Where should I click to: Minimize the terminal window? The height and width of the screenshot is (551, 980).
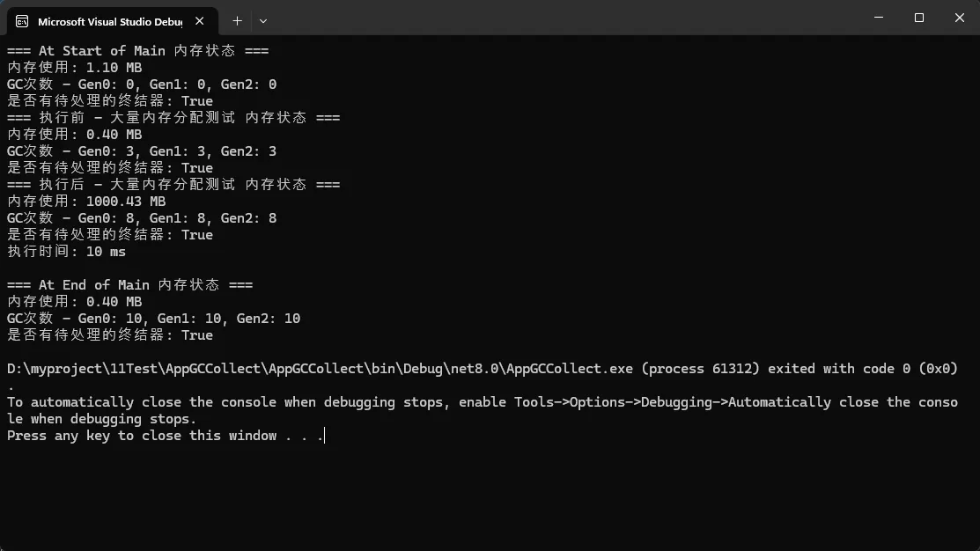(879, 18)
